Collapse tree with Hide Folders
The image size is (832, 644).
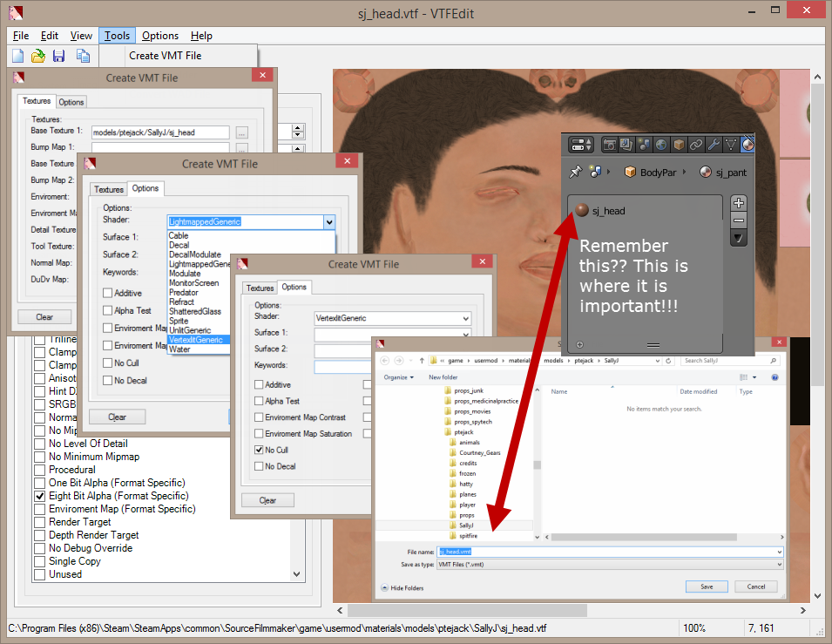click(x=402, y=587)
